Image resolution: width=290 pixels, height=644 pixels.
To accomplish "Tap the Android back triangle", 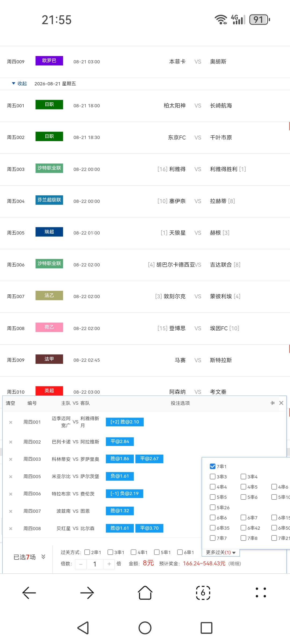I will click(83, 628).
